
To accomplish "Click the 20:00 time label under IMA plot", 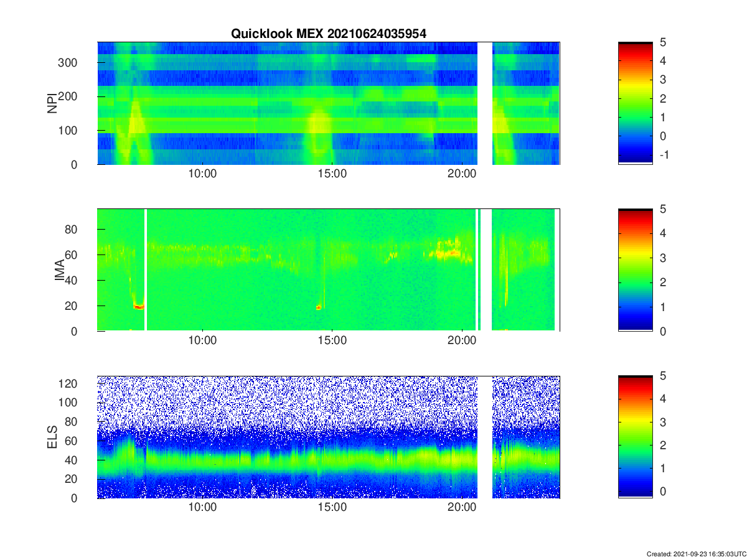I will (462, 340).
